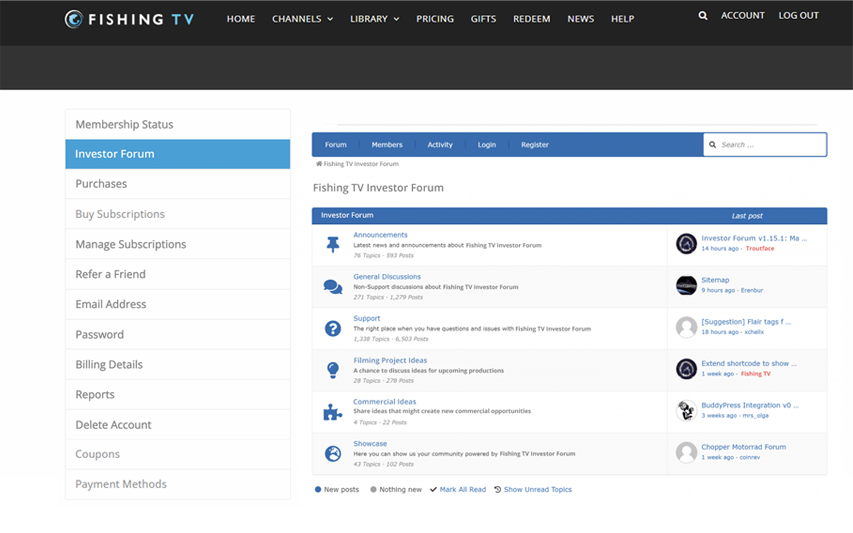This screenshot has height=533, width=853.
Task: Click Log Out
Action: [798, 16]
